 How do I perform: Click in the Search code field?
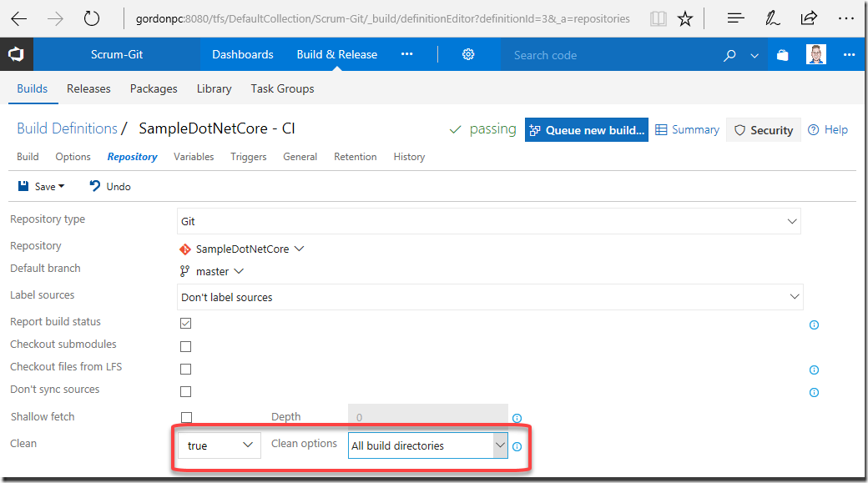point(609,55)
